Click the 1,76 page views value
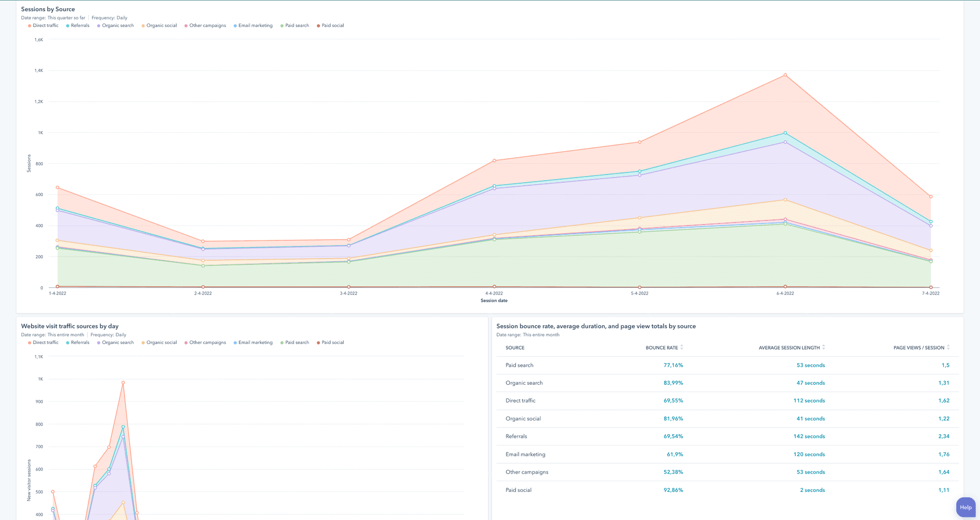The image size is (980, 520). pyautogui.click(x=944, y=455)
